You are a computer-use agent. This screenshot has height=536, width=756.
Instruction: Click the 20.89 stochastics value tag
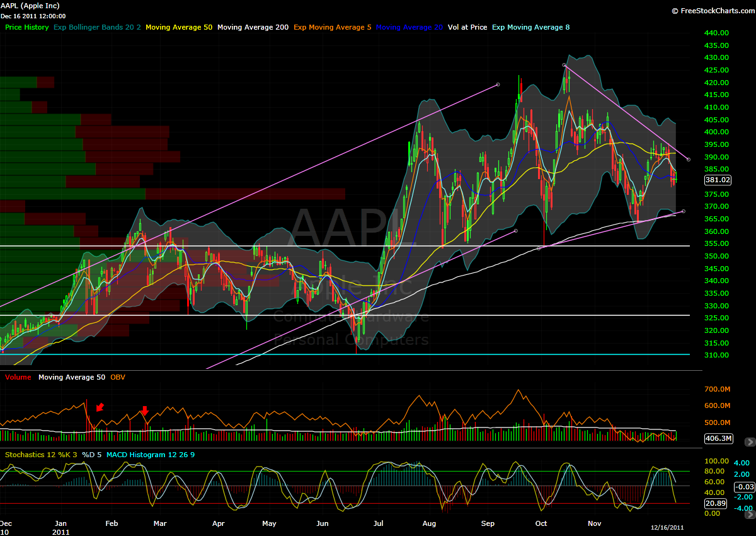[715, 503]
